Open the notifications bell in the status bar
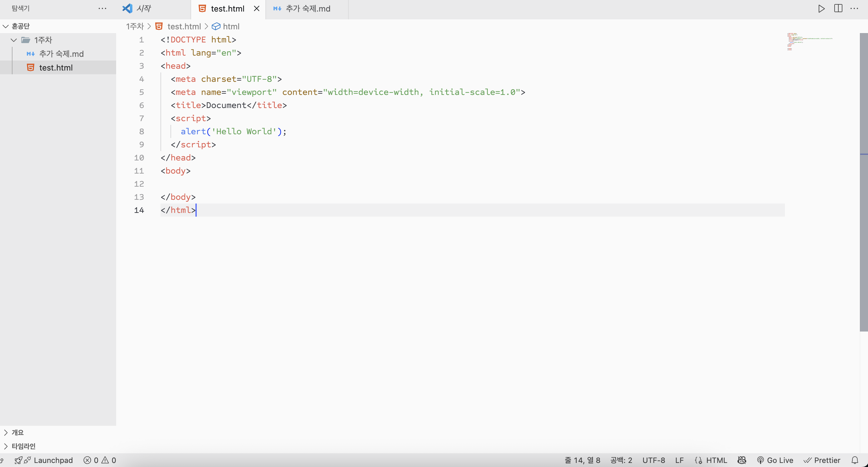This screenshot has height=467, width=868. point(855,460)
